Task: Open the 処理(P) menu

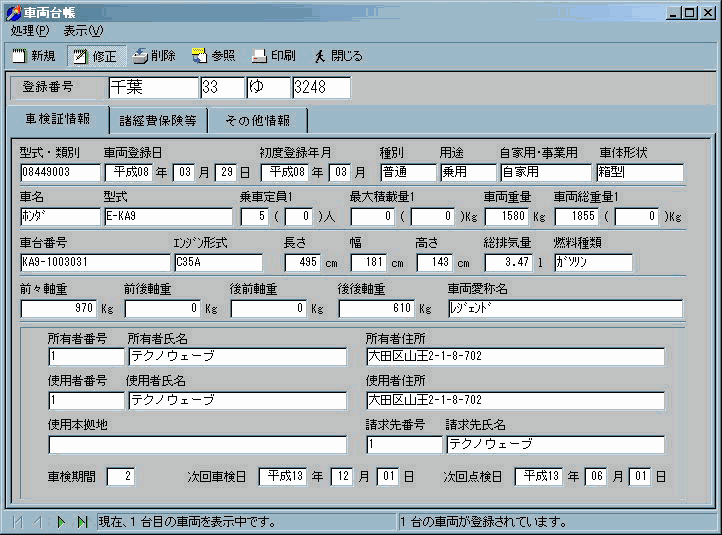Action: point(30,31)
